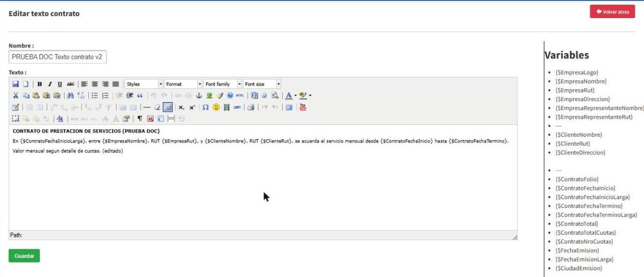644x277 pixels.
Task: Open the Font size dropdown
Action: pyautogui.click(x=262, y=84)
